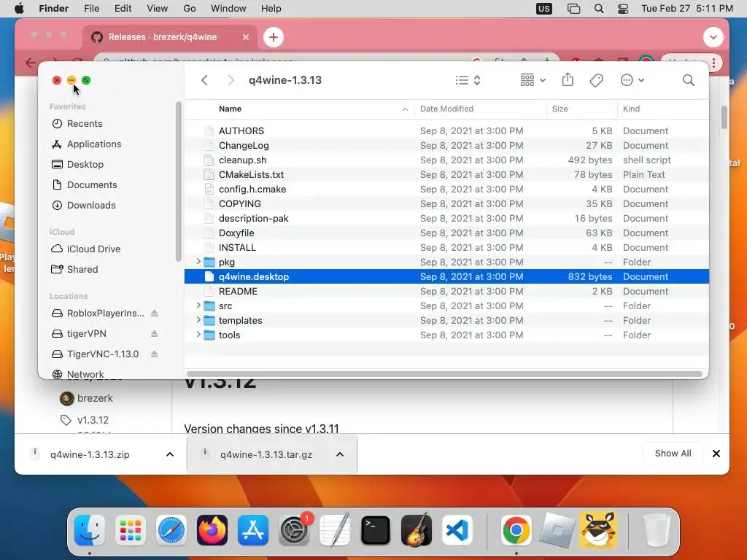This screenshot has height=560, width=747.
Task: Open Firefox from the Dock
Action: (x=212, y=530)
